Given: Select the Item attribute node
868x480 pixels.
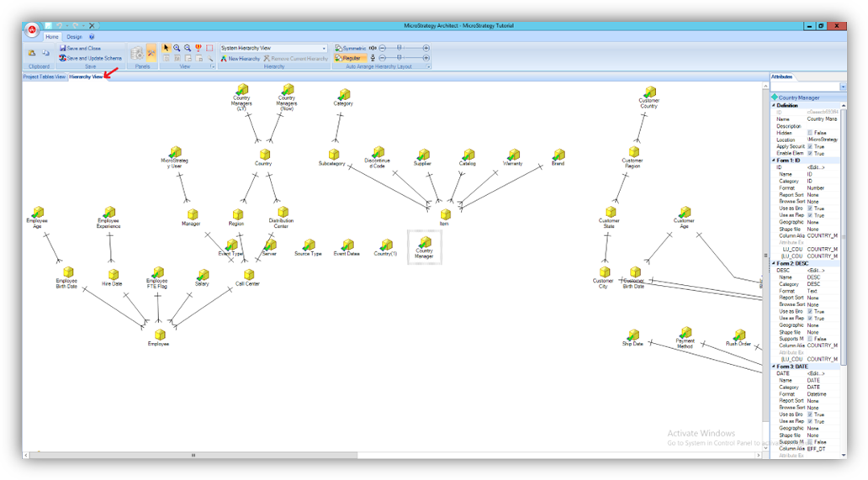Looking at the screenshot, I should (x=445, y=217).
